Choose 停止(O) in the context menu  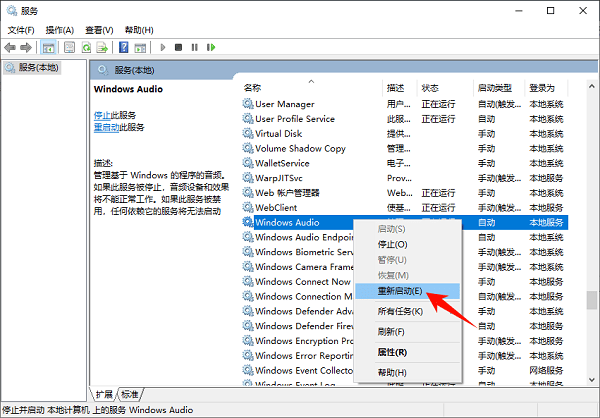point(408,244)
